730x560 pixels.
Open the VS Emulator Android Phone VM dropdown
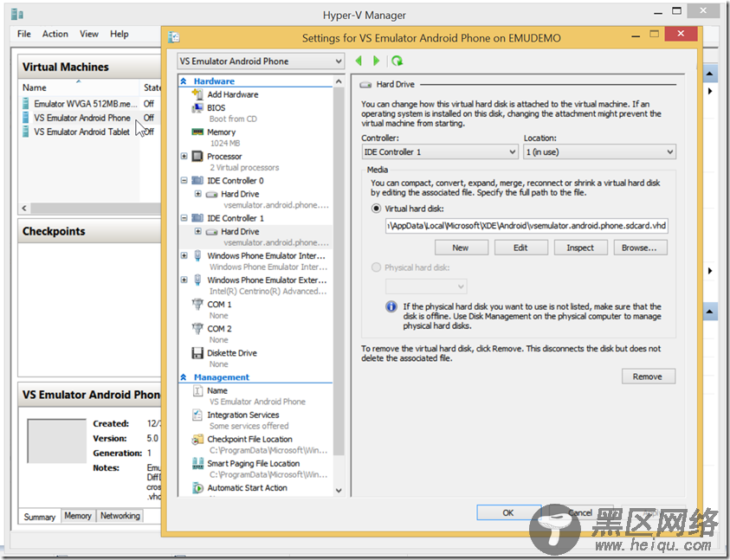click(x=261, y=61)
